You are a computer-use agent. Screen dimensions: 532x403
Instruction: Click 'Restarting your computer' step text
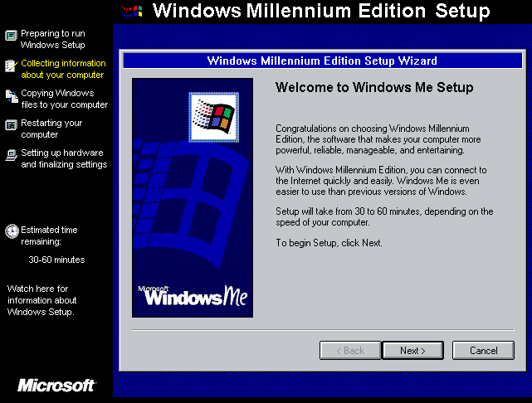point(51,129)
